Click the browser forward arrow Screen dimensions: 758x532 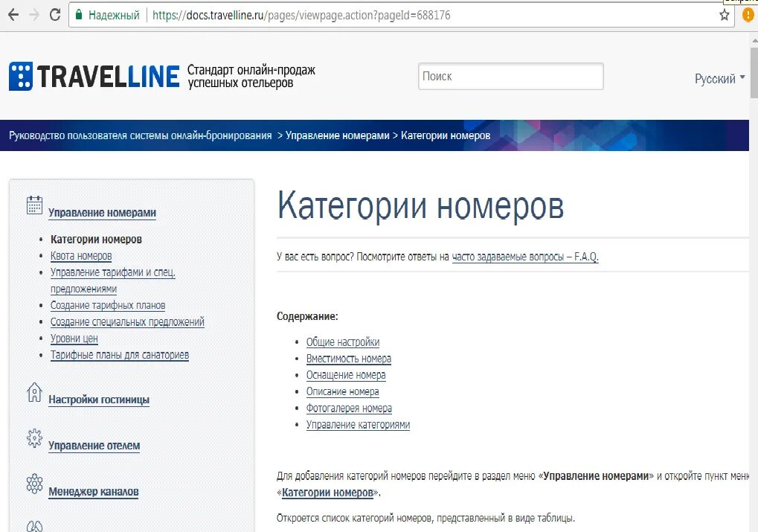[x=33, y=15]
